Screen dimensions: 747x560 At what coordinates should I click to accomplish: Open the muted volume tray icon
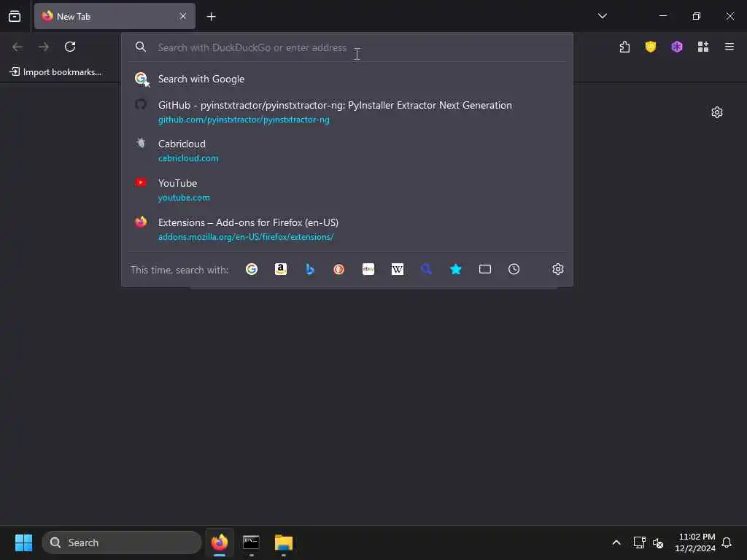tap(658, 542)
